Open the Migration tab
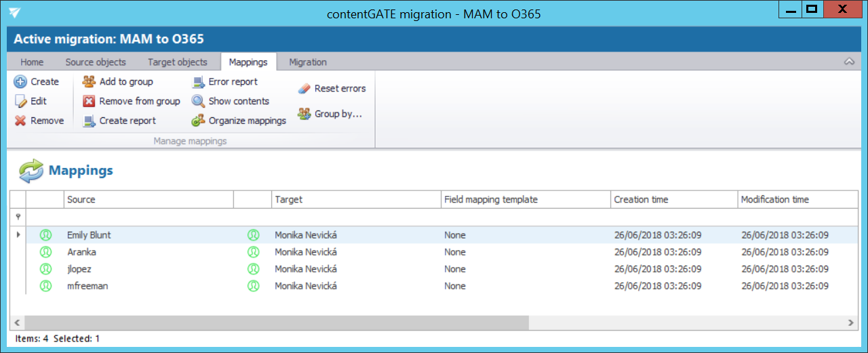Viewport: 868px width, 353px height. coord(308,62)
